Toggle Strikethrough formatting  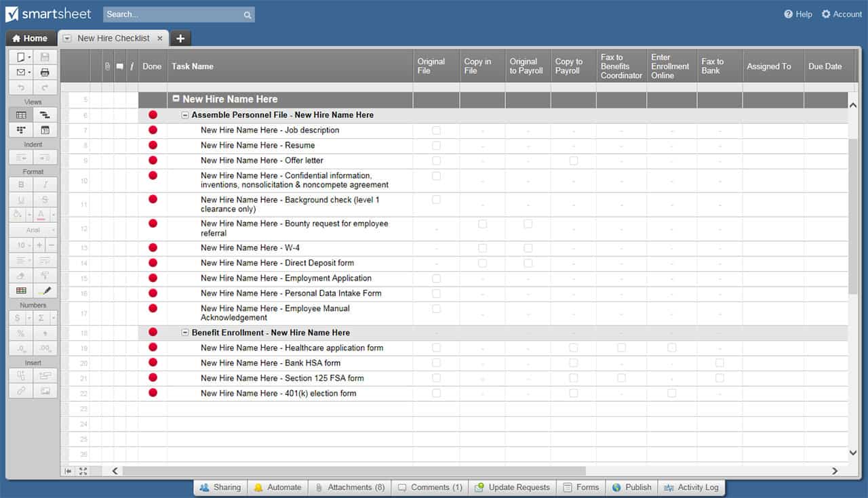(x=45, y=199)
